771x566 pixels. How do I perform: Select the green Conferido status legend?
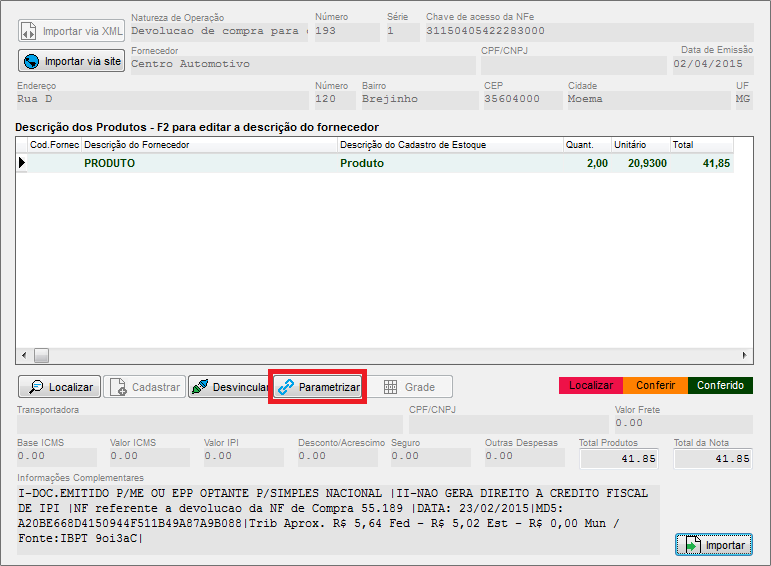click(x=720, y=385)
